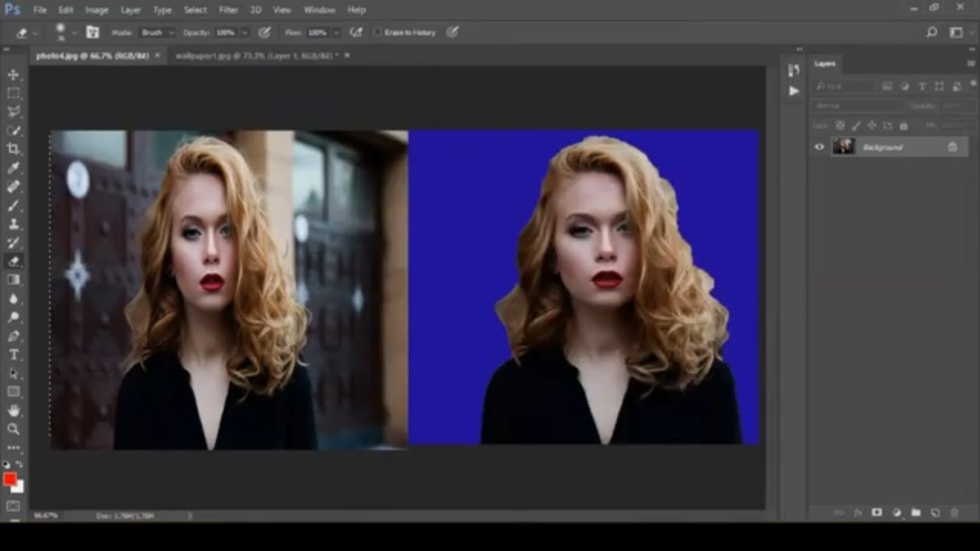Select the Pen tool
This screenshot has height=551, width=980.
(13, 336)
